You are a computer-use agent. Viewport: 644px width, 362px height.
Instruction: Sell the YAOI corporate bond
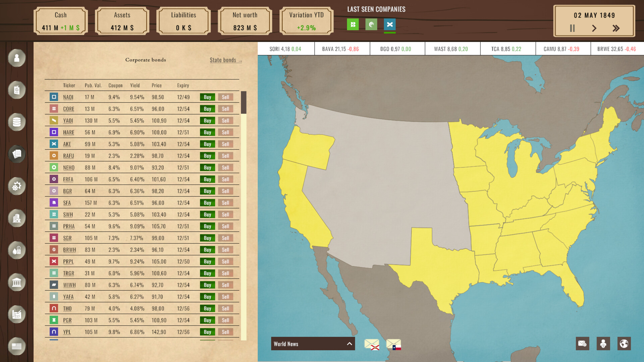[225, 120]
